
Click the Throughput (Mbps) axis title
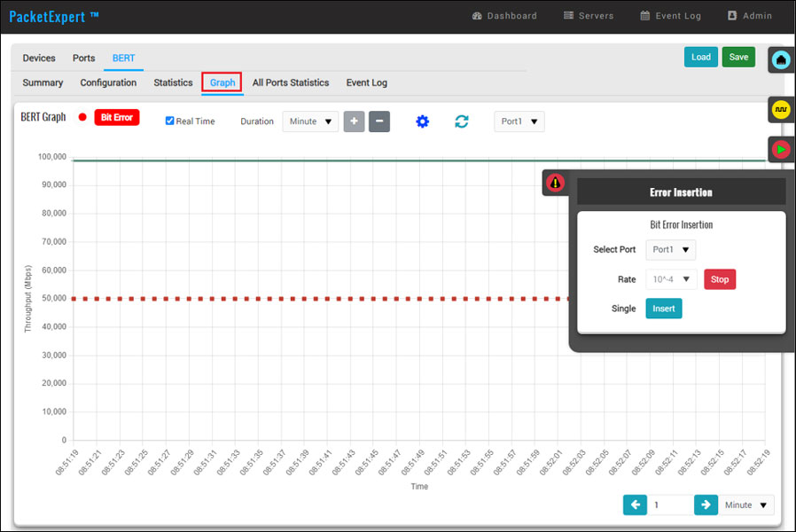point(27,299)
